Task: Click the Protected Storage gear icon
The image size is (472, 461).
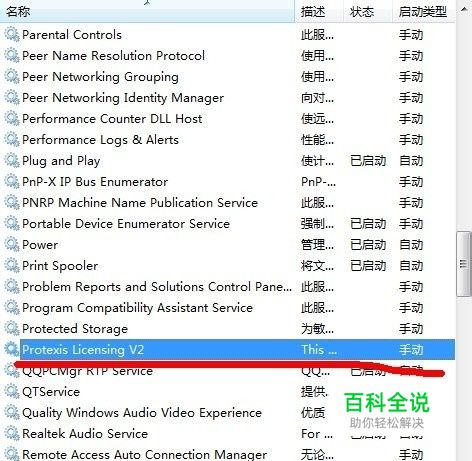Action: click(x=12, y=329)
